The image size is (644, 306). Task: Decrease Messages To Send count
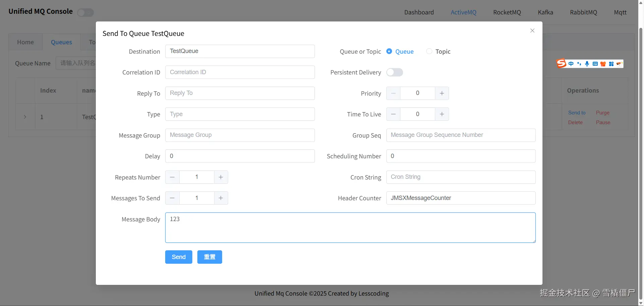click(x=172, y=198)
